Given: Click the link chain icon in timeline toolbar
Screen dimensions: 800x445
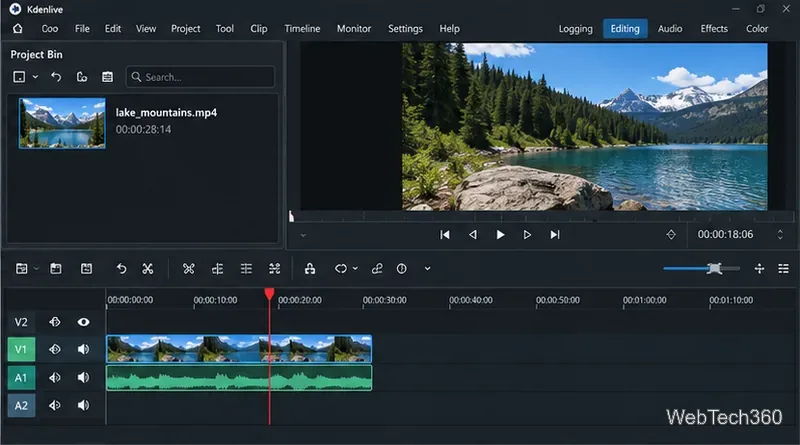Looking at the screenshot, I should [377, 269].
